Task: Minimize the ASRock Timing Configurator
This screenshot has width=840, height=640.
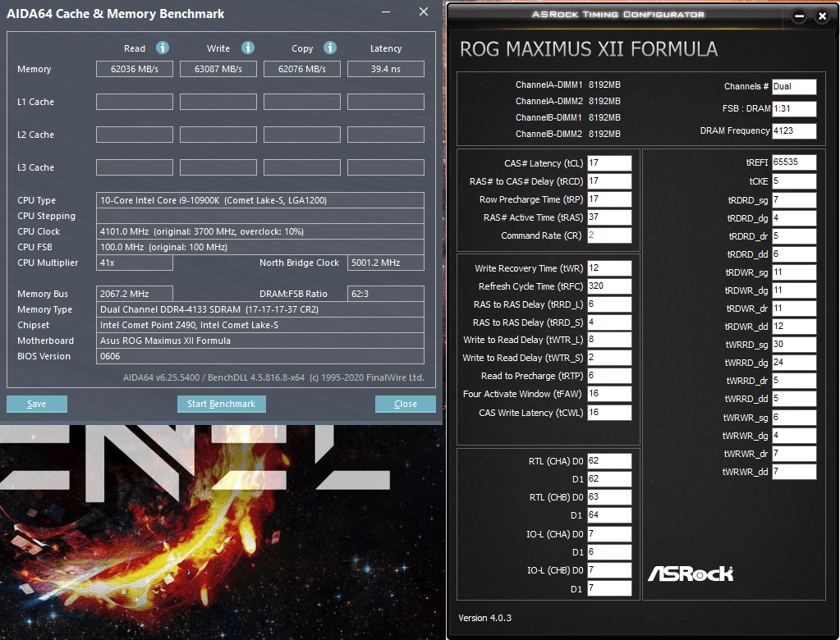Action: click(799, 16)
